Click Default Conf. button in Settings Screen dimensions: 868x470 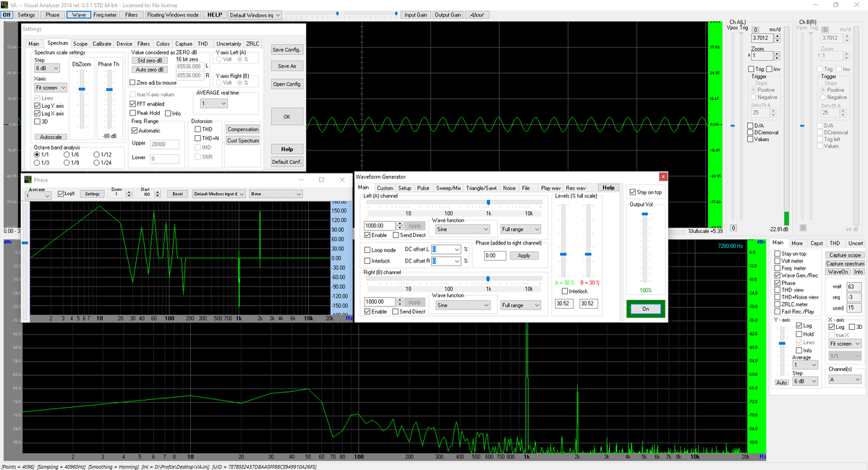pyautogui.click(x=286, y=162)
